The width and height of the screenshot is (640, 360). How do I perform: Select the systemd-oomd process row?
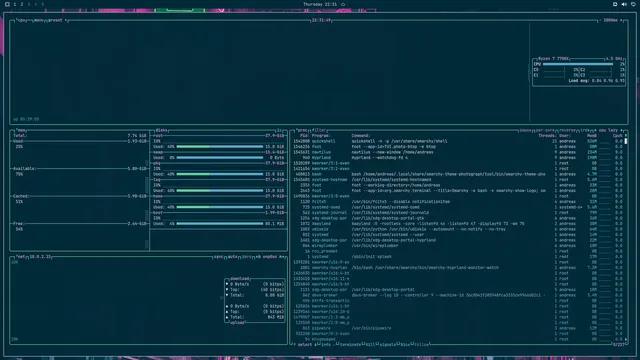coord(458,207)
